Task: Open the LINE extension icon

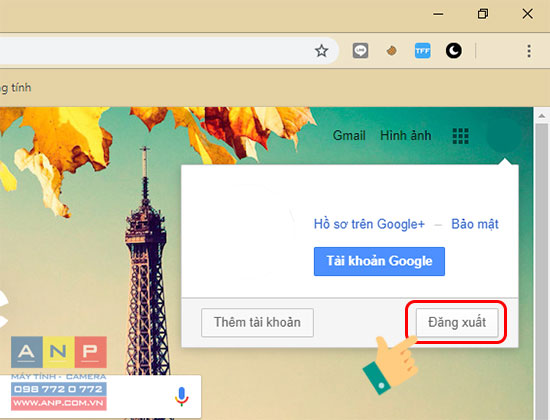Action: pos(360,51)
